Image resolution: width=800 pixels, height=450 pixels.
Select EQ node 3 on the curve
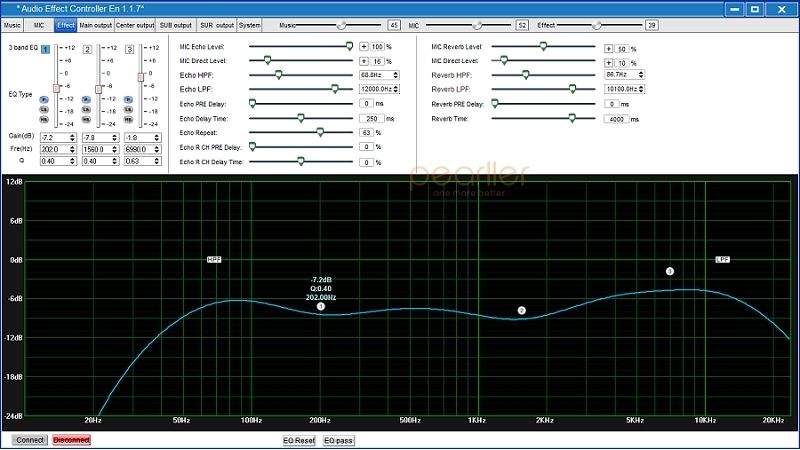point(670,271)
